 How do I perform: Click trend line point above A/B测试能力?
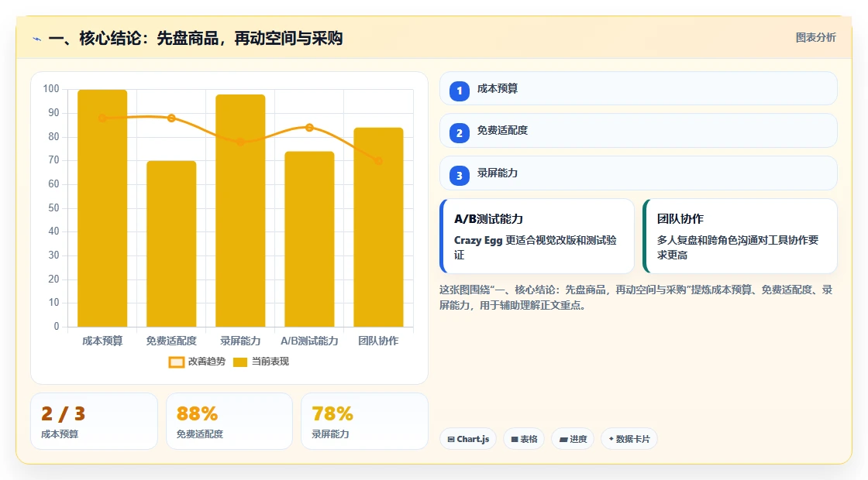[x=309, y=128]
